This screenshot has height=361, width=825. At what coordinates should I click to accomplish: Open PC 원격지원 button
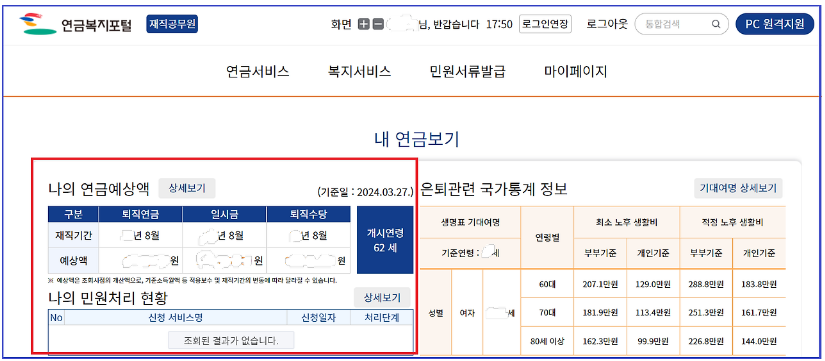[x=774, y=24]
